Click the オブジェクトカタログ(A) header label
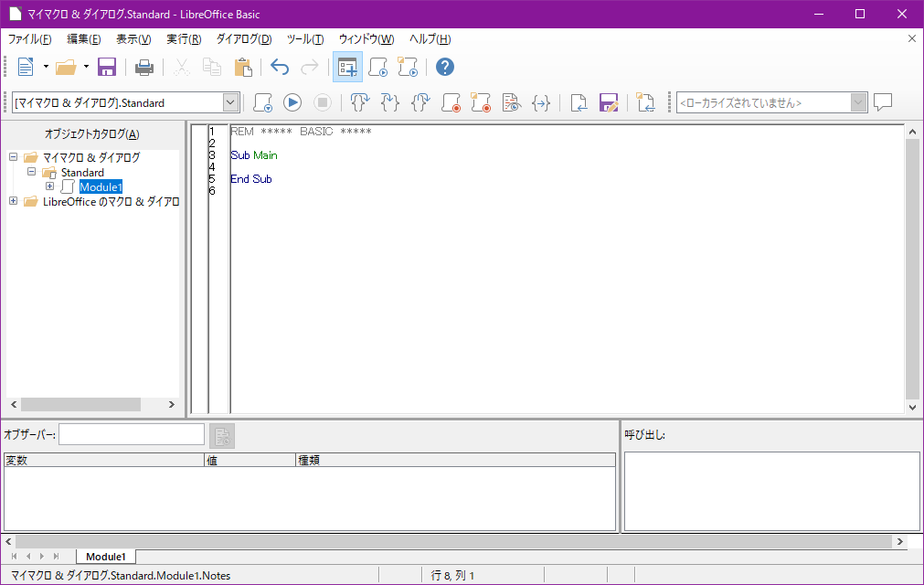Screen dimensions: 924x585 (92, 134)
